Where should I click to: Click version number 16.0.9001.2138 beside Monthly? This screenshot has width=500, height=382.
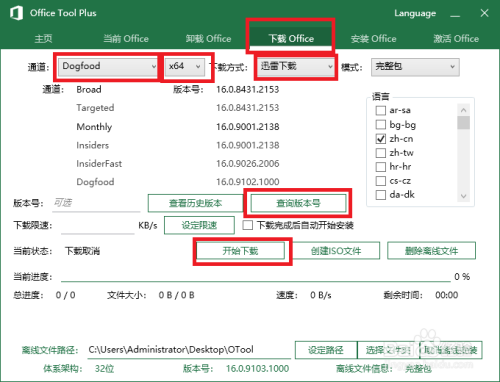[x=247, y=127]
